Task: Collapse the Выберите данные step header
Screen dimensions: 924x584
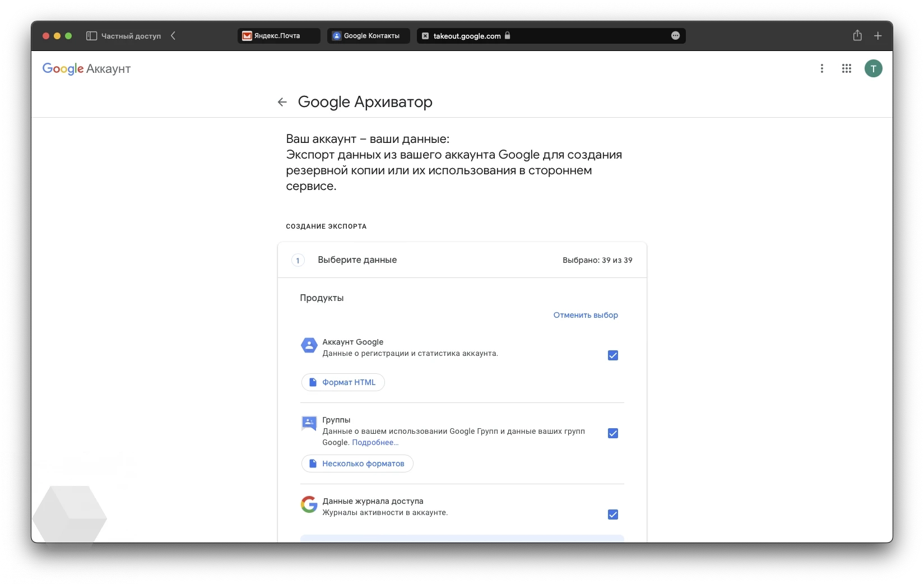Action: tap(462, 260)
